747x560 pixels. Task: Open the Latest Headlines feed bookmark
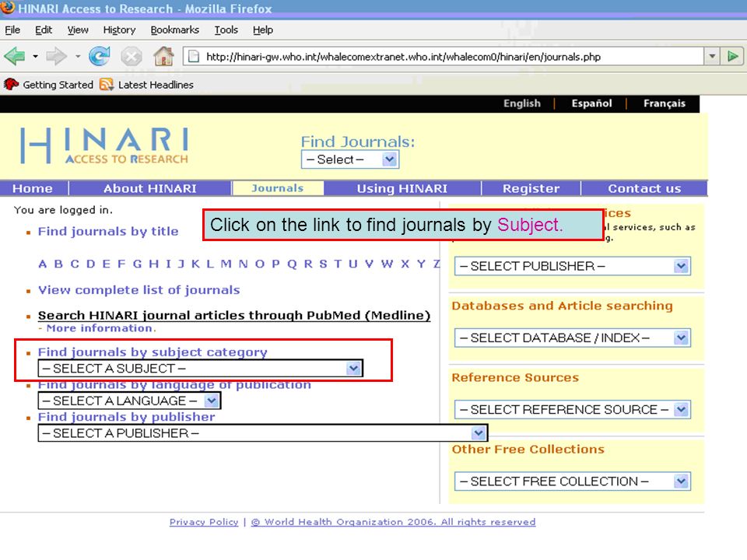[x=147, y=85]
